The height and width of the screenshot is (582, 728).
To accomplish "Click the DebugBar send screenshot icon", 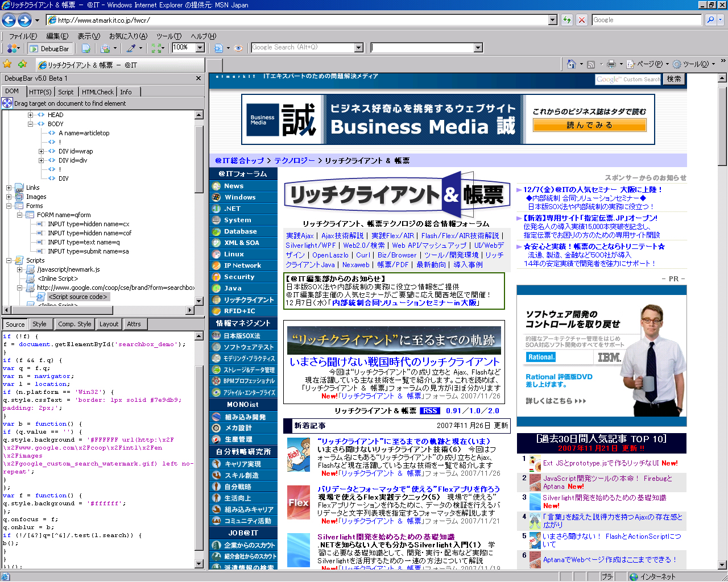I will pyautogui.click(x=105, y=48).
